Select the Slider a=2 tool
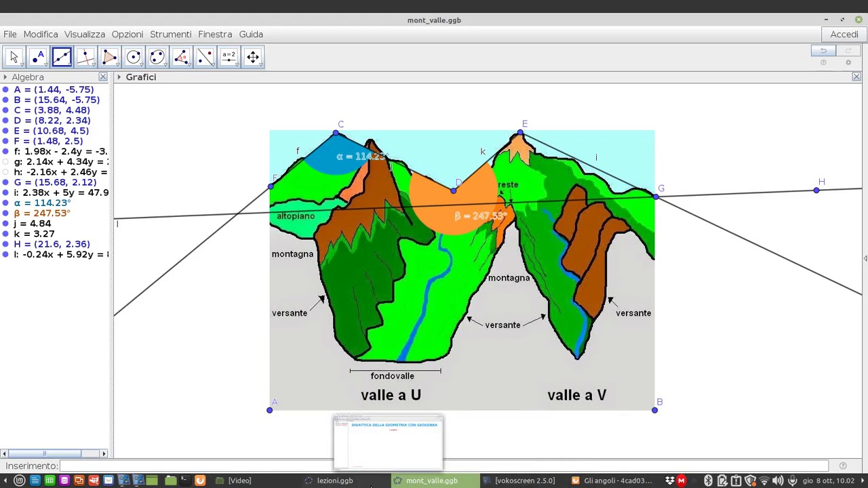 [x=229, y=57]
